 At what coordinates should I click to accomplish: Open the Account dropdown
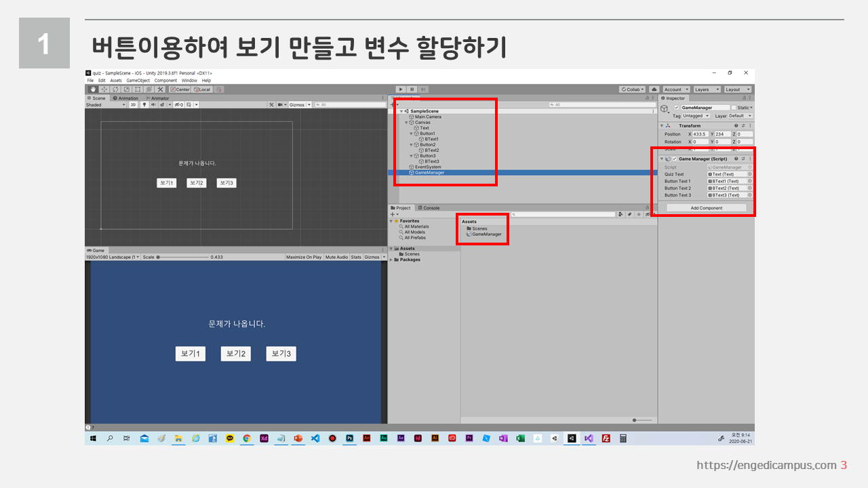[x=676, y=89]
